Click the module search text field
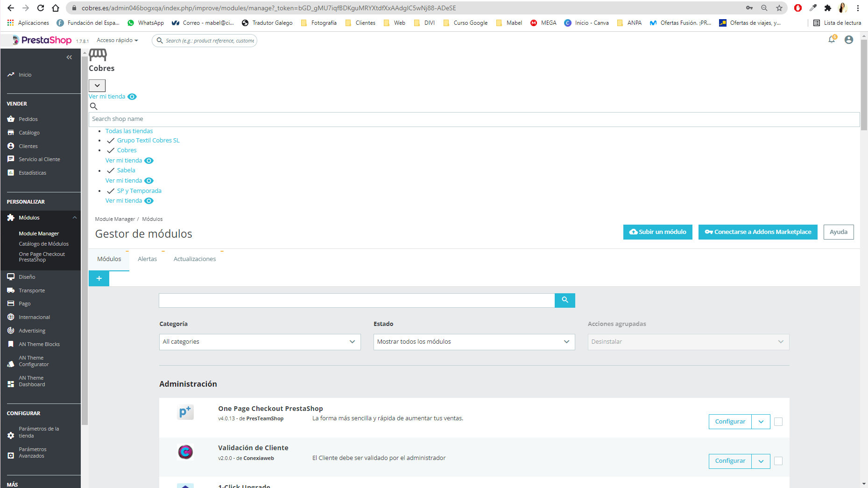 357,300
